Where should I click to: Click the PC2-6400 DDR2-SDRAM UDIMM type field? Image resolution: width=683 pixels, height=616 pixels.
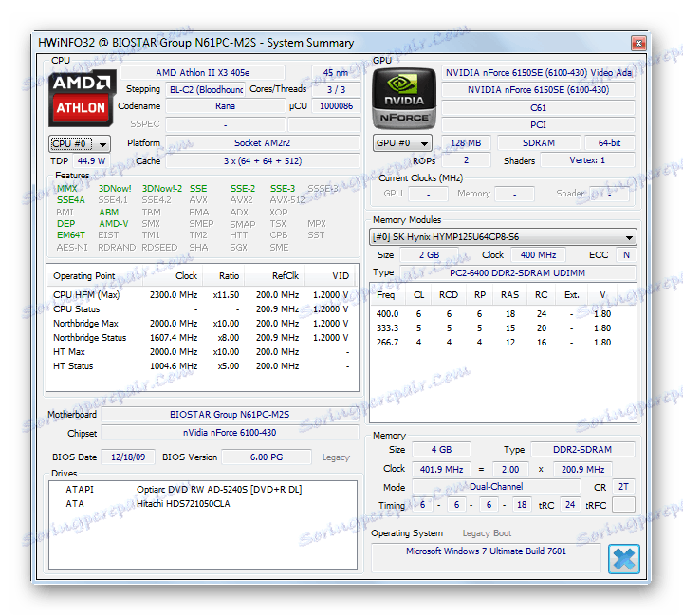point(518,273)
